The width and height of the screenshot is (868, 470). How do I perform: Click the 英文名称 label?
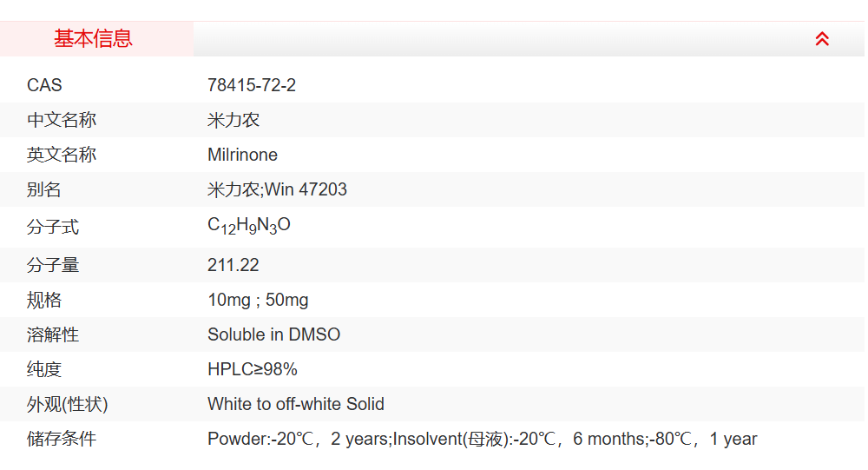click(x=62, y=155)
